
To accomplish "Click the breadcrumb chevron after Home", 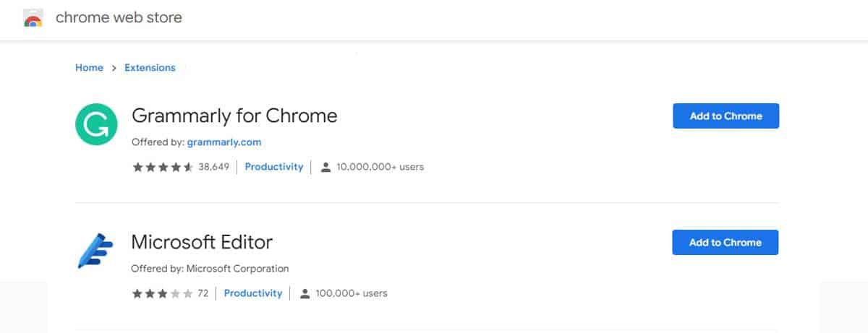I will tap(114, 68).
